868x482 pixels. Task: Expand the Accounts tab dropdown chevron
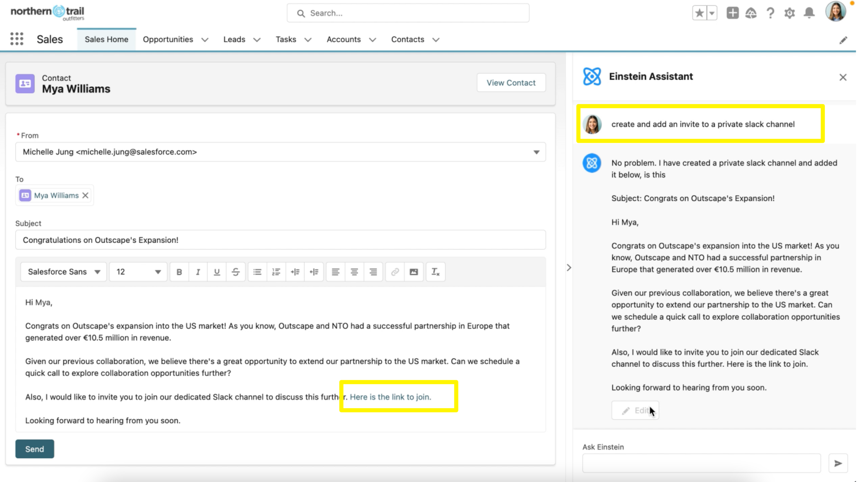click(372, 40)
